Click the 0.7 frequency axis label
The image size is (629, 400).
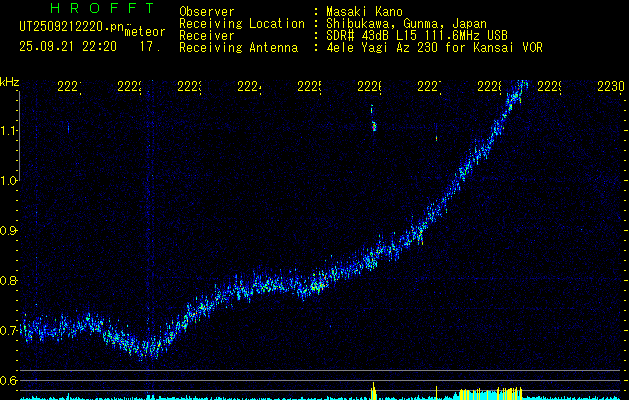click(7, 331)
